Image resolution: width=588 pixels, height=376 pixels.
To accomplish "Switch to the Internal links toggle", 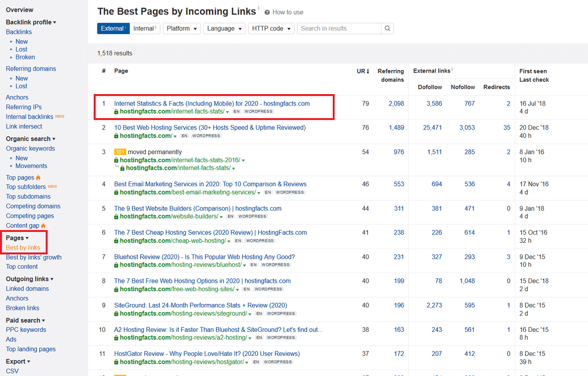I will (x=145, y=28).
